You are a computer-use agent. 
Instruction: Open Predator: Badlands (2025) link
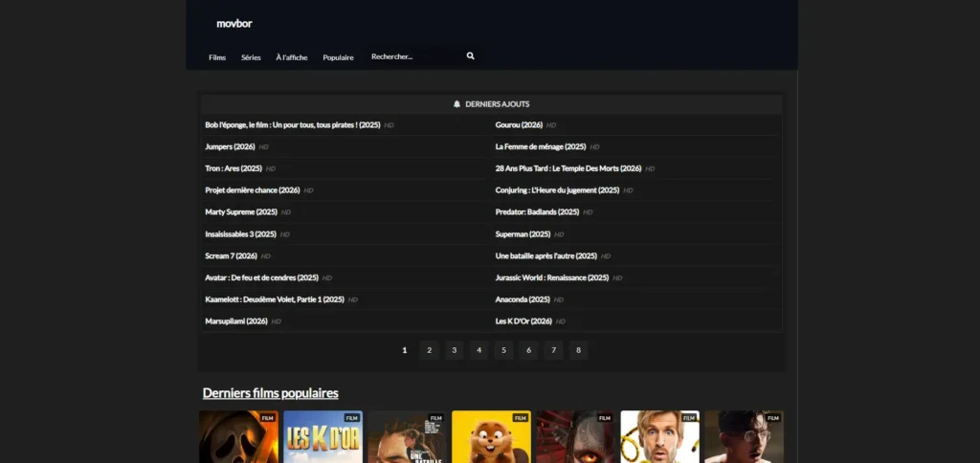tap(537, 212)
